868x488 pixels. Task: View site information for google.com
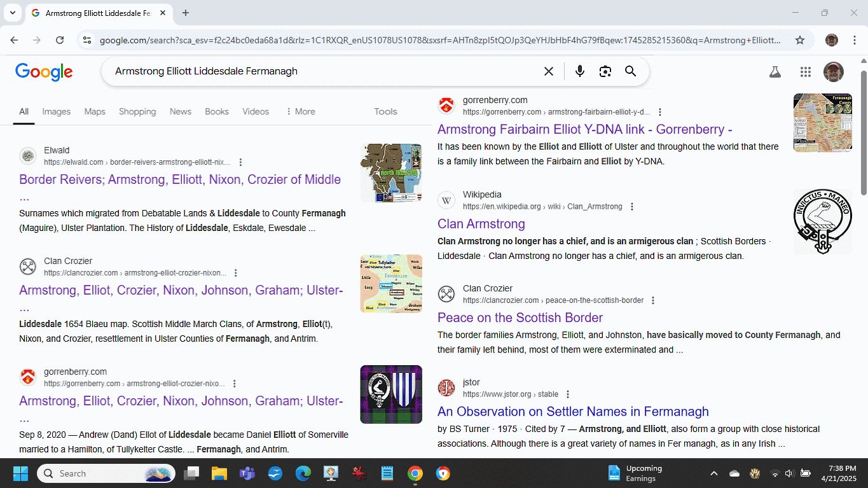87,40
